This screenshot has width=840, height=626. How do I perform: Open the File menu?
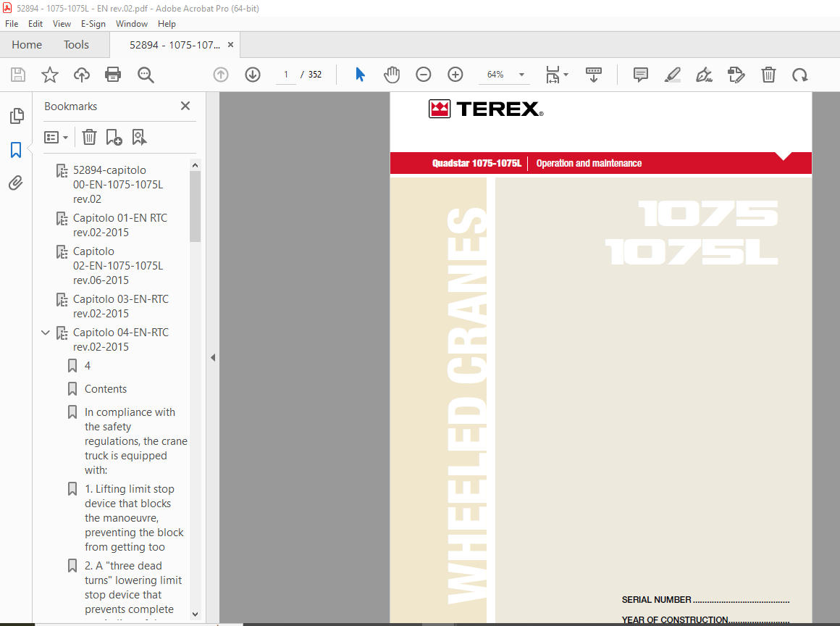(12, 24)
